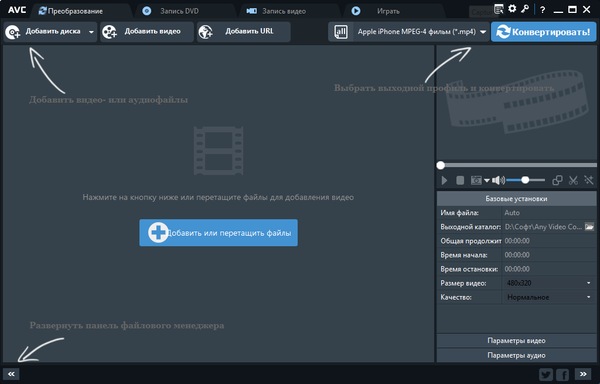
Task: Open the scissors clip tool
Action: tap(573, 180)
